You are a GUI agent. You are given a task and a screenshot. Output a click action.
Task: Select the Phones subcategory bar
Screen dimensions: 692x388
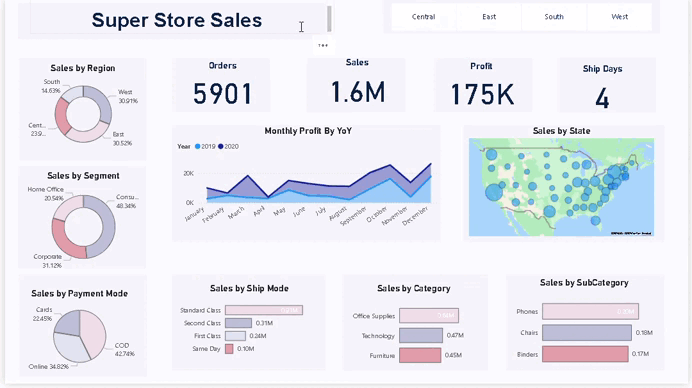[590, 311]
